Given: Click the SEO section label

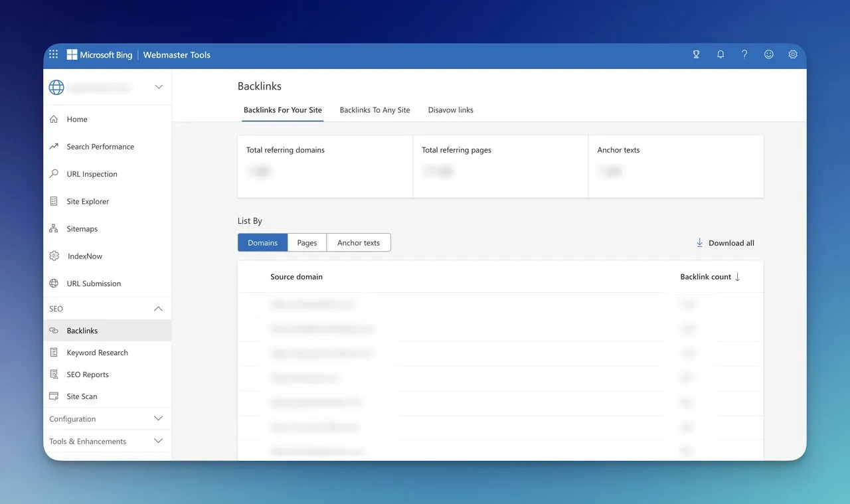Looking at the screenshot, I should (x=56, y=309).
